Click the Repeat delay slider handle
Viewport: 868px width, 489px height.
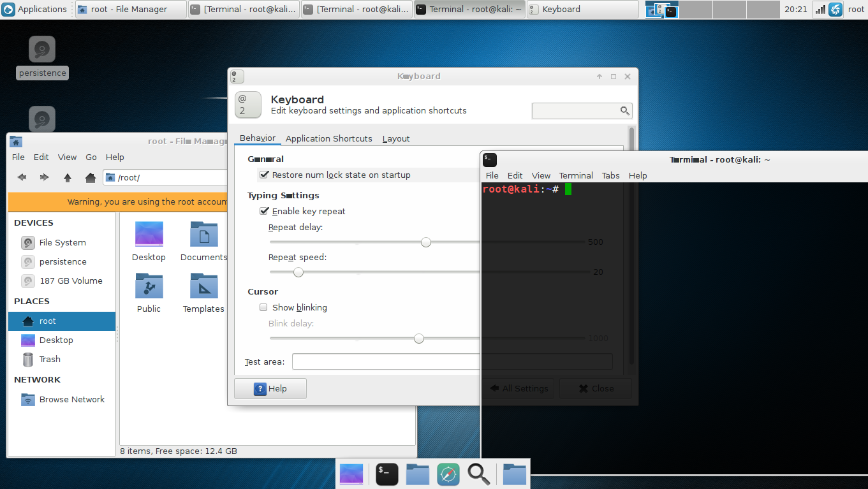point(426,242)
